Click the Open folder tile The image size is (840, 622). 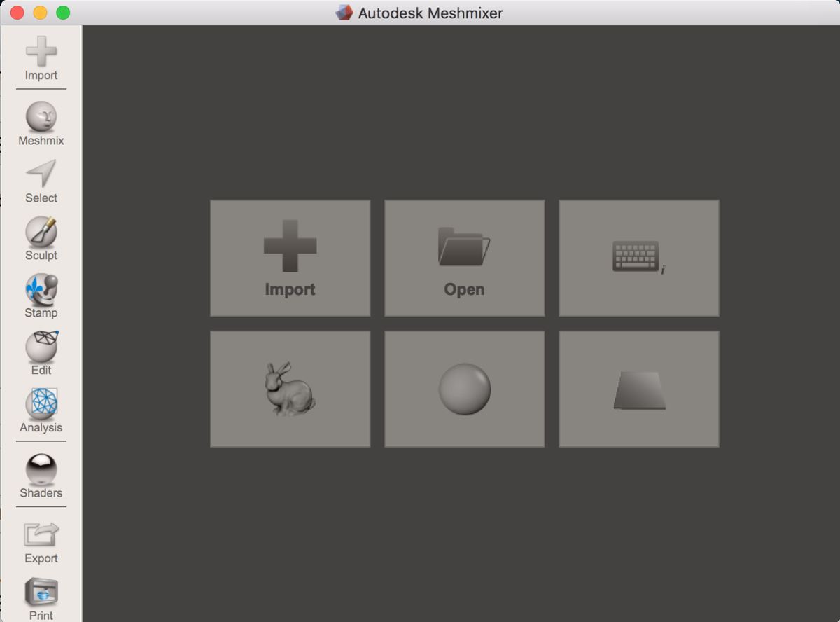pos(464,258)
